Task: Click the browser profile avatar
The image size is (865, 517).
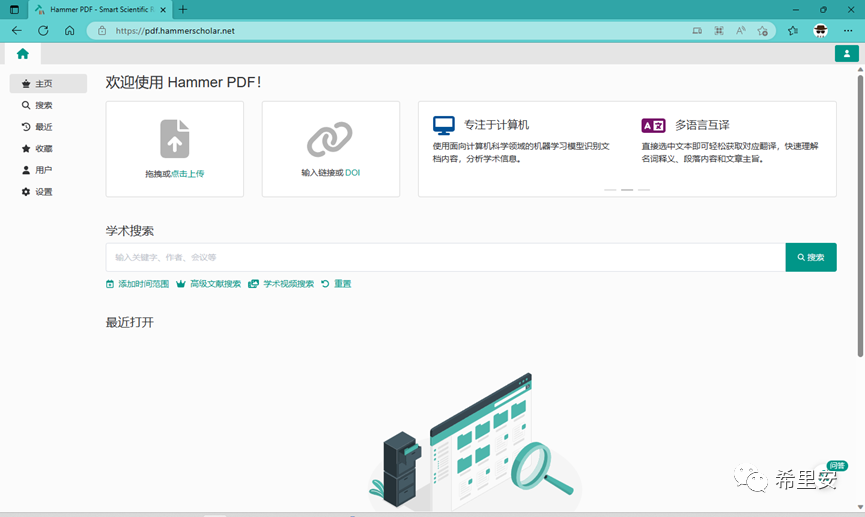Action: [820, 31]
